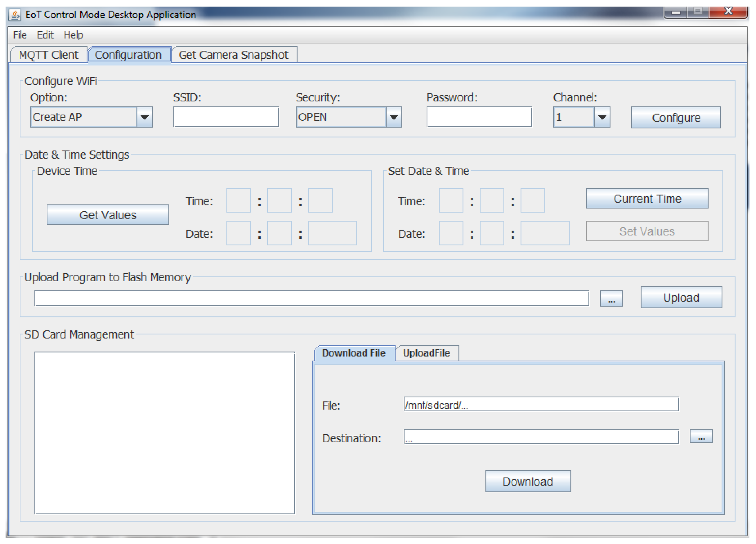This screenshot has height=544, width=756.
Task: Click the Get Values button
Action: click(108, 215)
